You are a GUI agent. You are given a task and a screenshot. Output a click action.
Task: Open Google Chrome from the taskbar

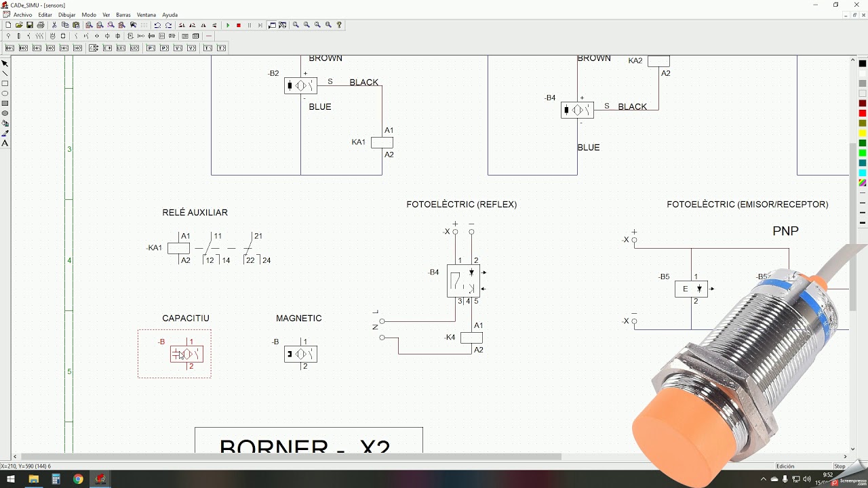point(78,479)
